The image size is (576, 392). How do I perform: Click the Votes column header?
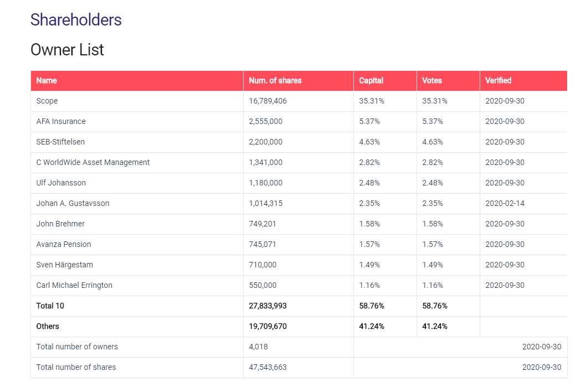click(432, 81)
